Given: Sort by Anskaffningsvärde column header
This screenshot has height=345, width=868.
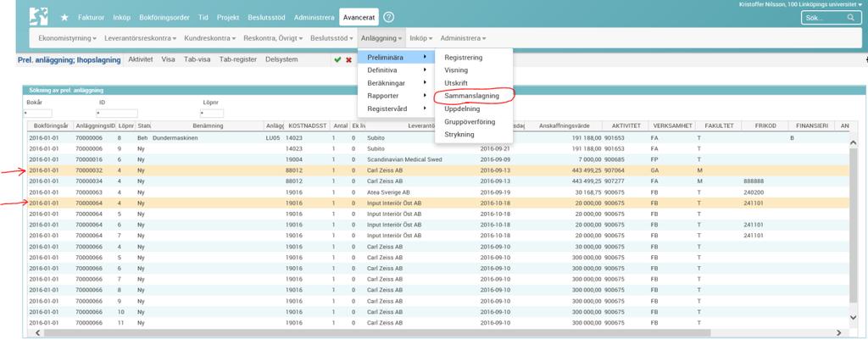Looking at the screenshot, I should [564, 125].
